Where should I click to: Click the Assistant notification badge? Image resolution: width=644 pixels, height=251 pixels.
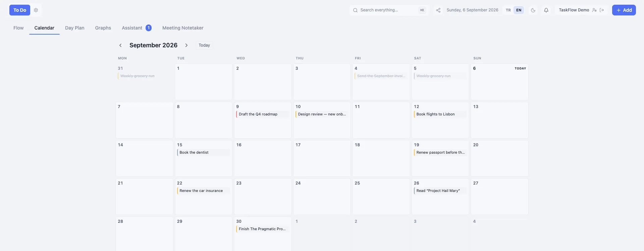tap(149, 28)
